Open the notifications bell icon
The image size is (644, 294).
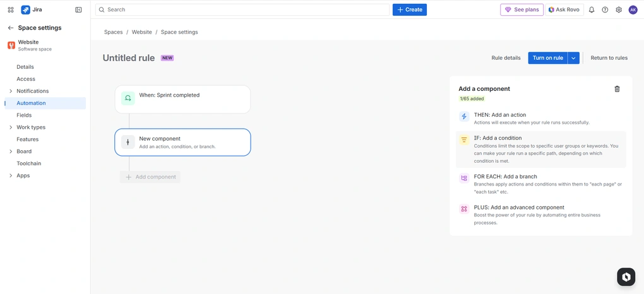[x=592, y=9]
